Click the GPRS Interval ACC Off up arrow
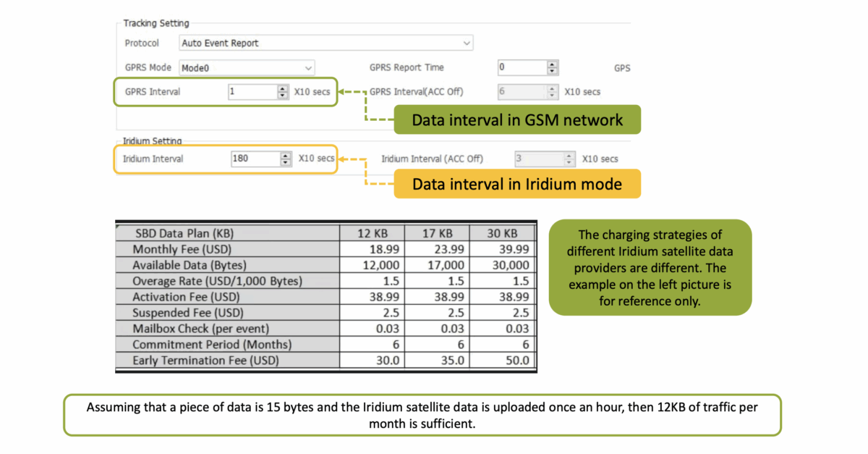This screenshot has height=454, width=868. click(553, 88)
